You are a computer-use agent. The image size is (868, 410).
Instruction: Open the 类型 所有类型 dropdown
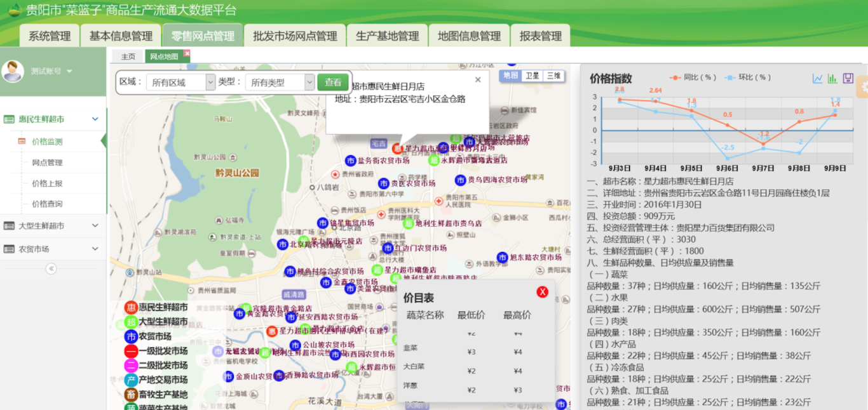click(x=280, y=83)
